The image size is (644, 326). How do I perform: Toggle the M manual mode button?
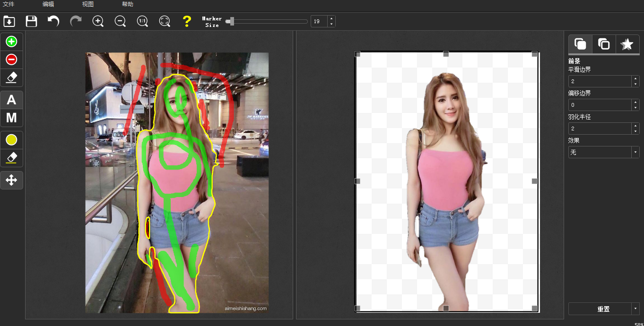click(x=11, y=118)
